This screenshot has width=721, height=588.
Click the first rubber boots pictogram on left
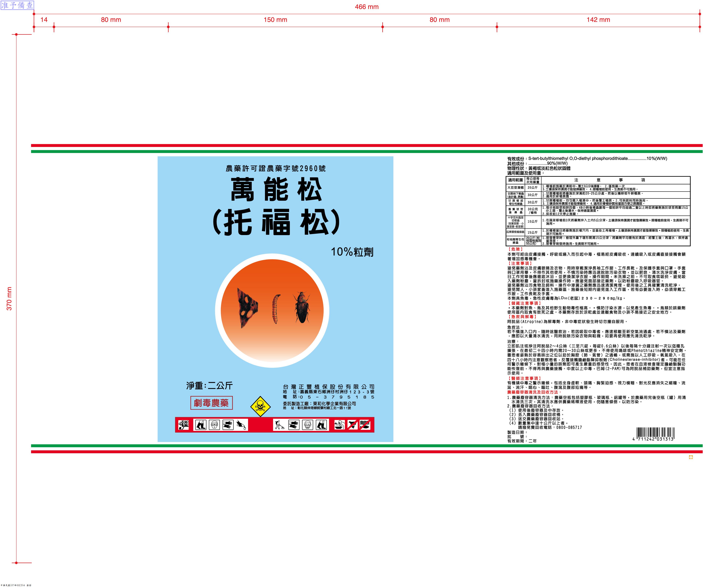tap(201, 425)
